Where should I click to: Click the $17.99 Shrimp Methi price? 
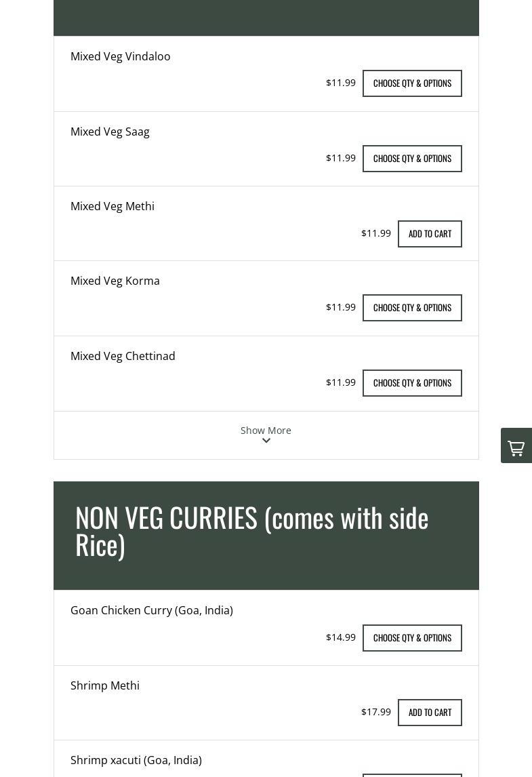coord(376,712)
